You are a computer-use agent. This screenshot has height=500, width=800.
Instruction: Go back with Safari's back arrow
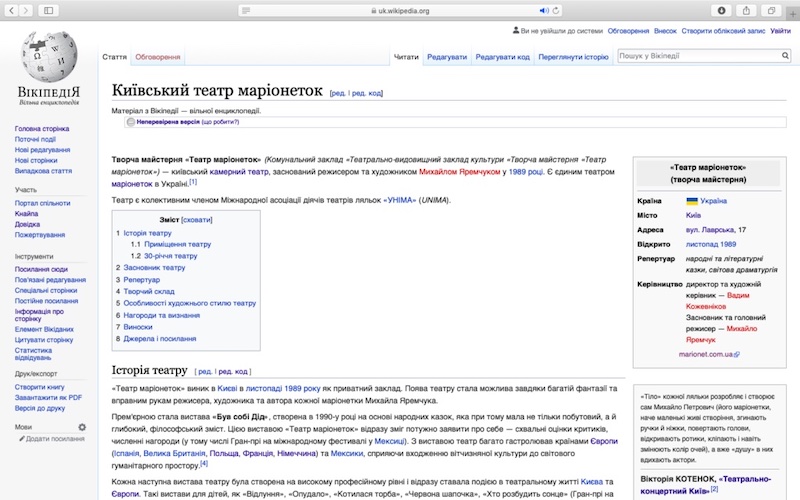click(x=11, y=10)
